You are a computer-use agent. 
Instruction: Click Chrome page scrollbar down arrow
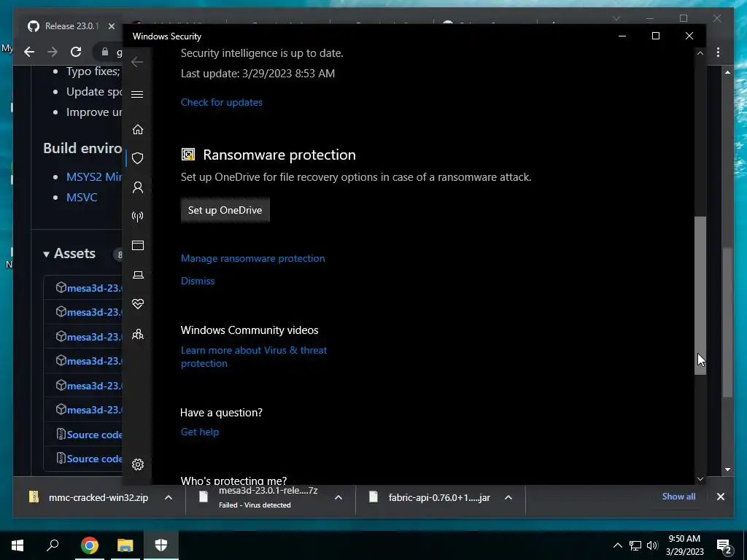[x=727, y=470]
